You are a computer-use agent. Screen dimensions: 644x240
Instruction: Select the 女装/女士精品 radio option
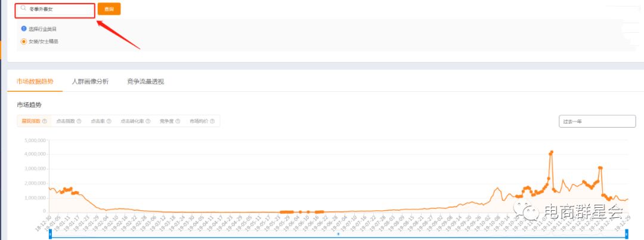coord(24,42)
